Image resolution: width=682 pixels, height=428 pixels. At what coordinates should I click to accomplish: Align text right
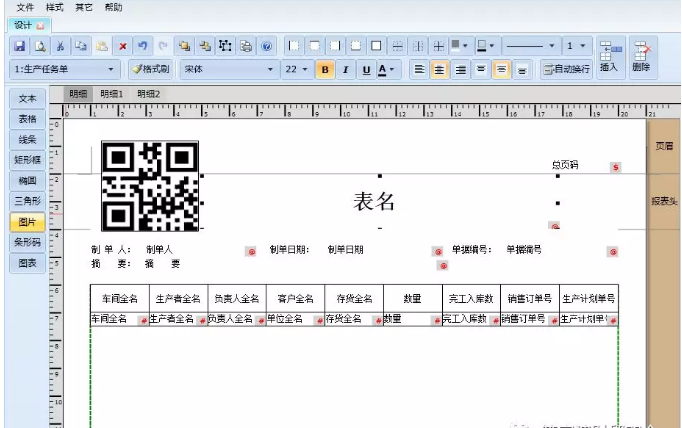coord(461,70)
